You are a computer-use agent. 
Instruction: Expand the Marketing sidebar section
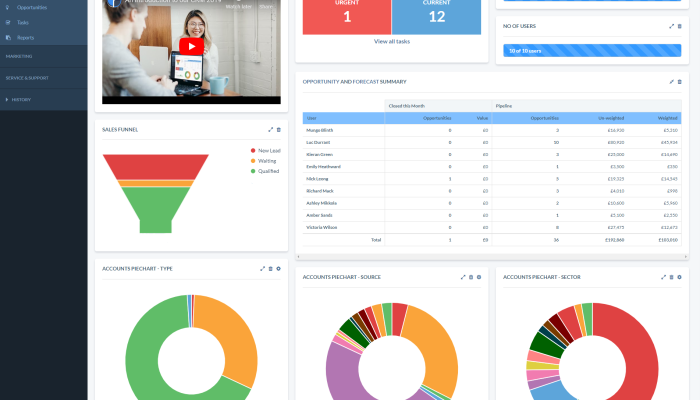coord(20,57)
